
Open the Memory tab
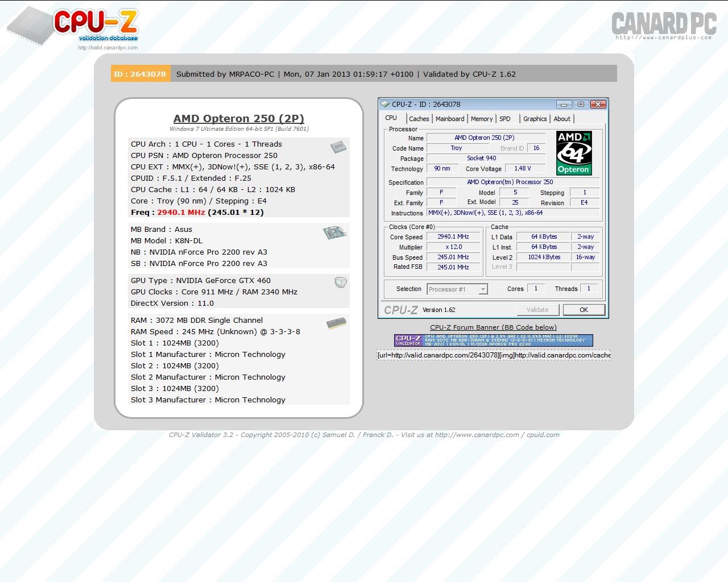point(482,119)
